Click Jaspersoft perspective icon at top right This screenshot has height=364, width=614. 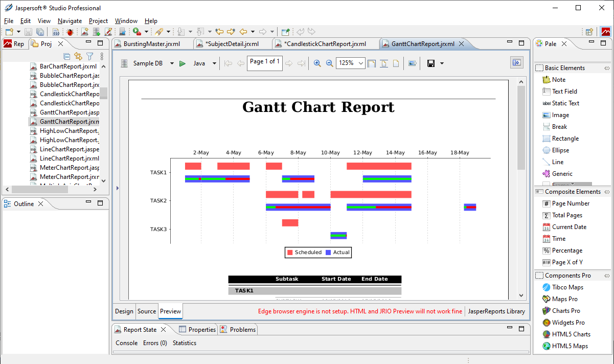coord(605,32)
